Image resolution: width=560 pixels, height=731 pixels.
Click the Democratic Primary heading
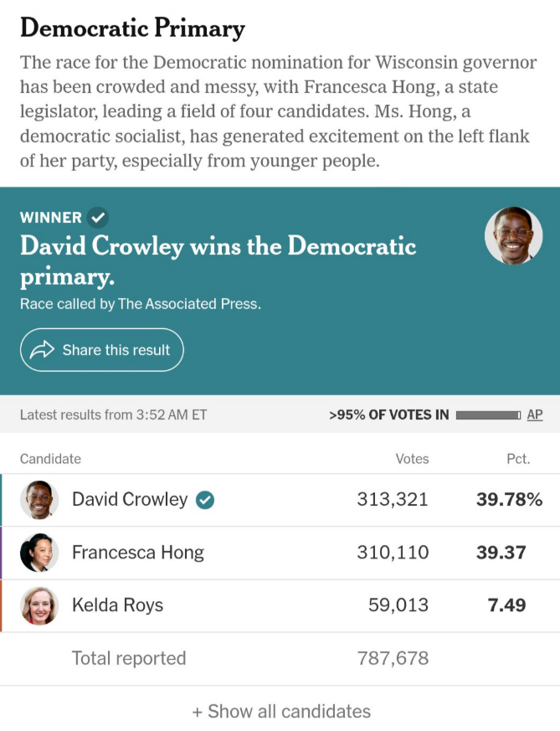[x=133, y=28]
